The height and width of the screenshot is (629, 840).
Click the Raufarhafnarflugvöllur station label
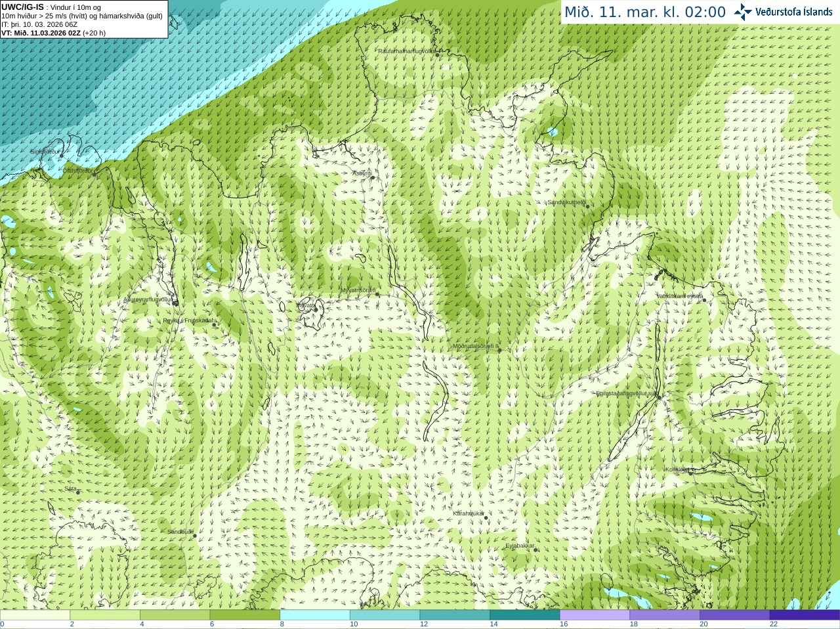click(x=407, y=51)
